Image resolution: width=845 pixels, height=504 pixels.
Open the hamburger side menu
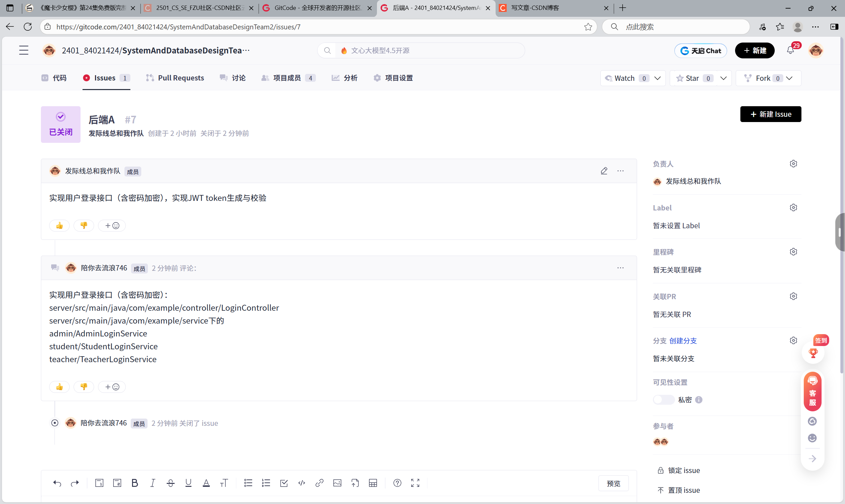pos(23,50)
